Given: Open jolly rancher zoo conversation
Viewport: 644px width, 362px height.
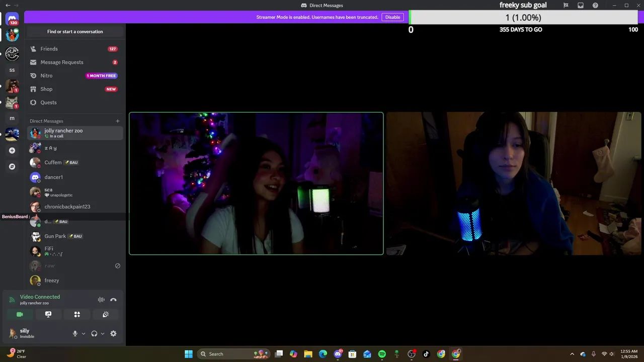Looking at the screenshot, I should click(74, 133).
